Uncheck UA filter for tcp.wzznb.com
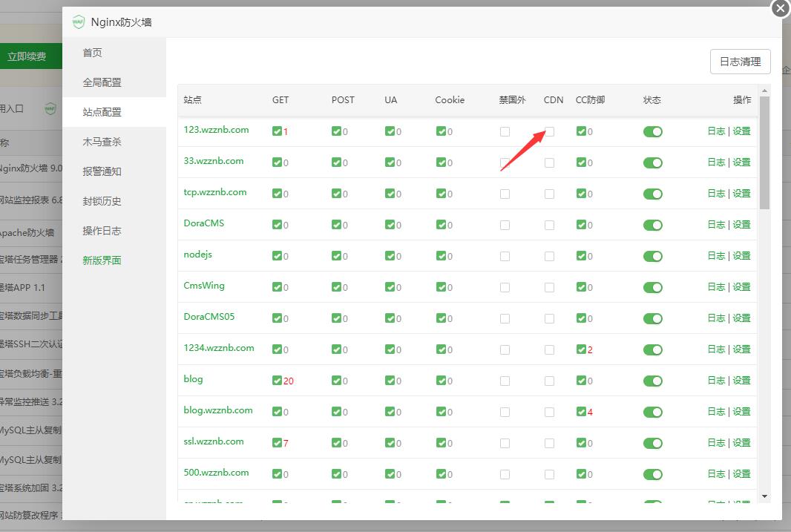 [390, 194]
